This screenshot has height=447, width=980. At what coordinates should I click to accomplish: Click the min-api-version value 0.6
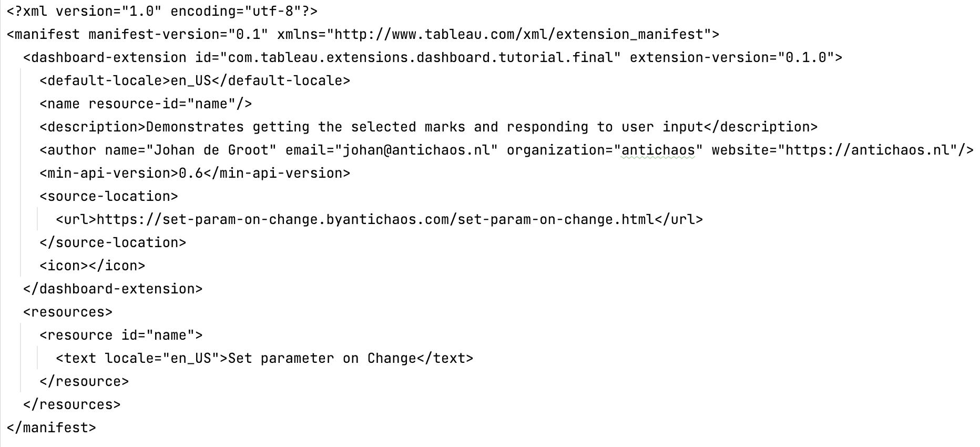191,174
